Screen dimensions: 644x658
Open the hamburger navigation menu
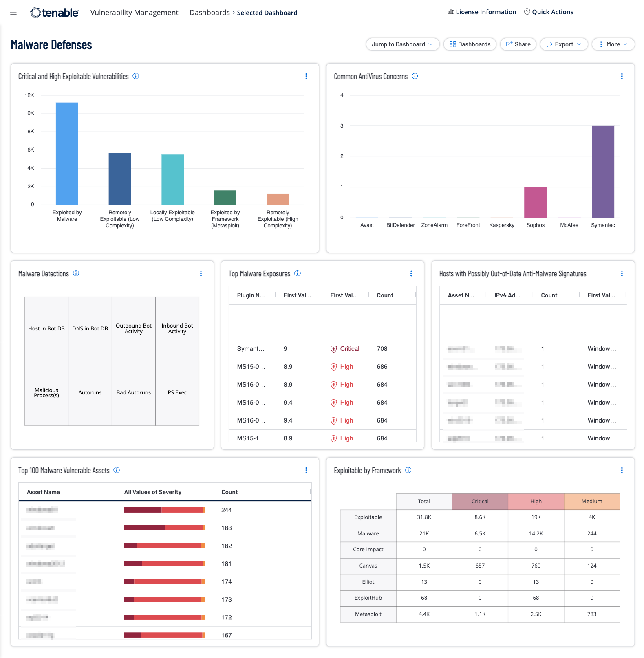tap(13, 13)
